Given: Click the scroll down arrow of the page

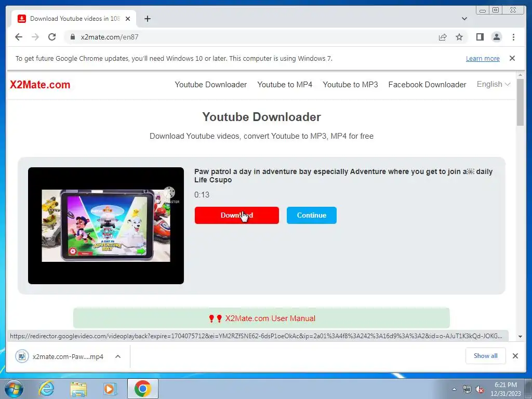Looking at the screenshot, I should pyautogui.click(x=520, y=337).
